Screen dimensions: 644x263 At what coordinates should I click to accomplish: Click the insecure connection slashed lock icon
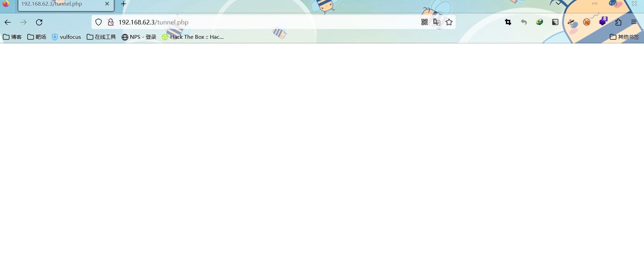point(111,22)
